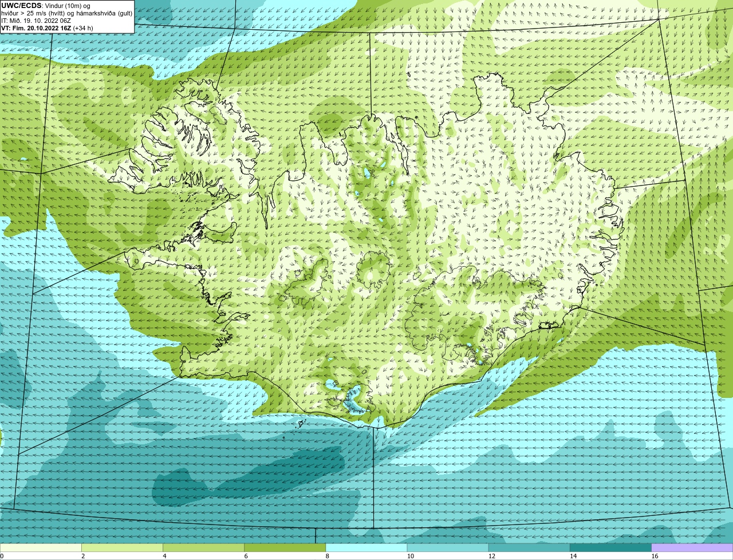This screenshot has height=560, width=733.
Task: Pick the teal 12–14 m/s legend swatch
Action: (x=529, y=547)
